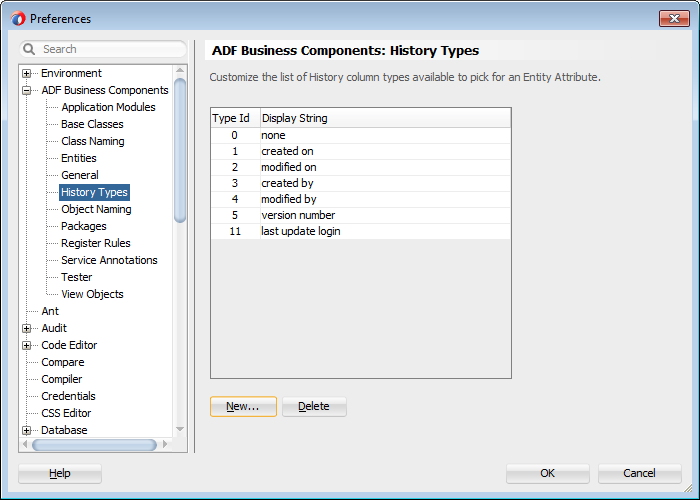
Task: Select the 'created by' row
Action: 361,183
